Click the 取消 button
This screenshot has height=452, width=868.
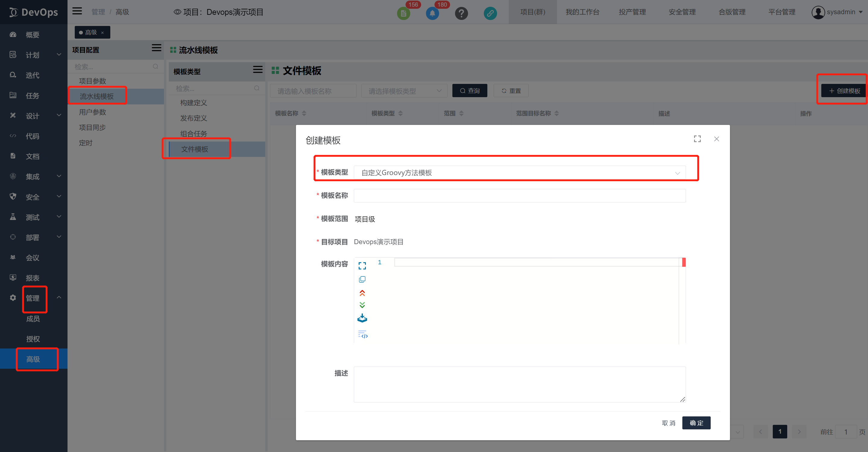click(x=668, y=423)
